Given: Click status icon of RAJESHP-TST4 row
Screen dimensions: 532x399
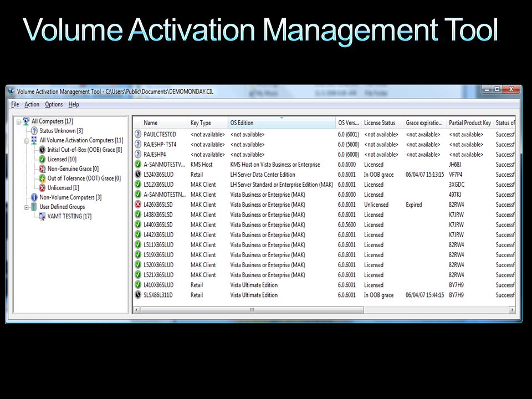Looking at the screenshot, I should point(138,144).
